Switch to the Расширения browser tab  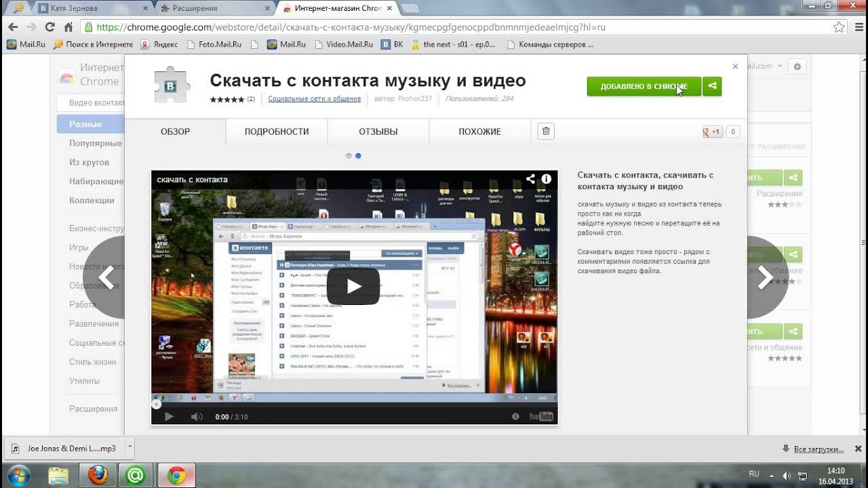pos(214,8)
